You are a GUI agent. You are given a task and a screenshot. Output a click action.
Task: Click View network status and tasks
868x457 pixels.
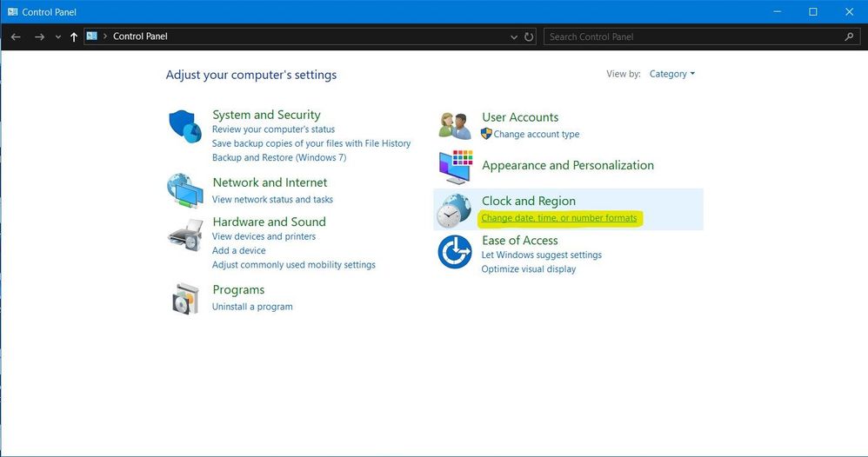click(272, 199)
